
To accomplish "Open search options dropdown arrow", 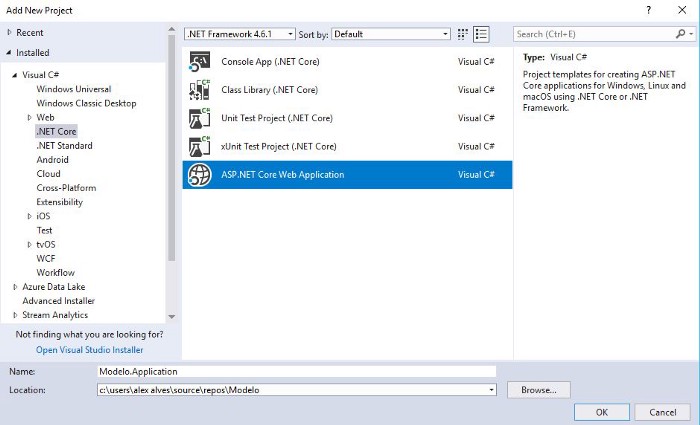I will (691, 34).
